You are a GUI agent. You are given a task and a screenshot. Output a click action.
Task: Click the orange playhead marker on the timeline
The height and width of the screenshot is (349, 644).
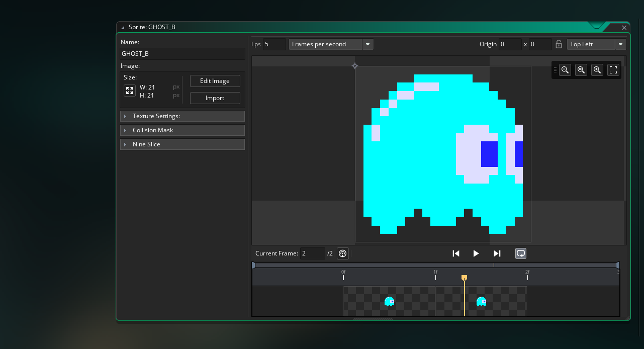tap(464, 278)
